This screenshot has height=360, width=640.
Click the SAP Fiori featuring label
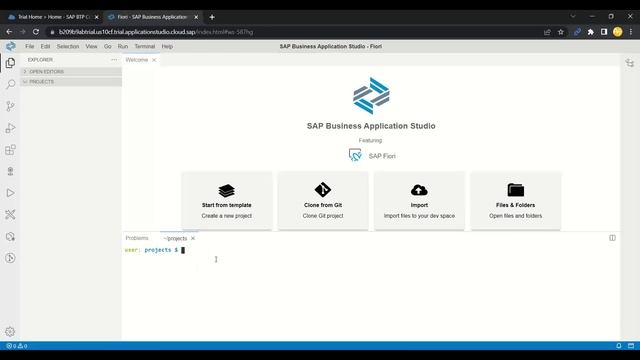point(382,156)
